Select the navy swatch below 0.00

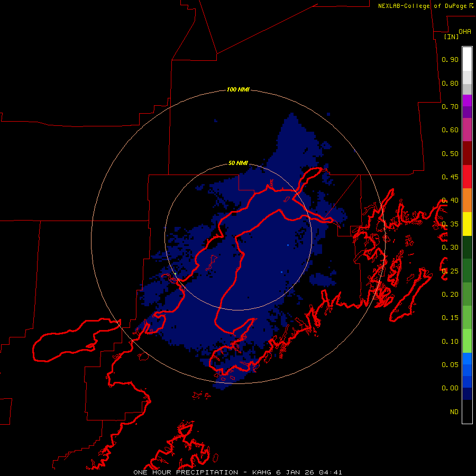click(467, 393)
